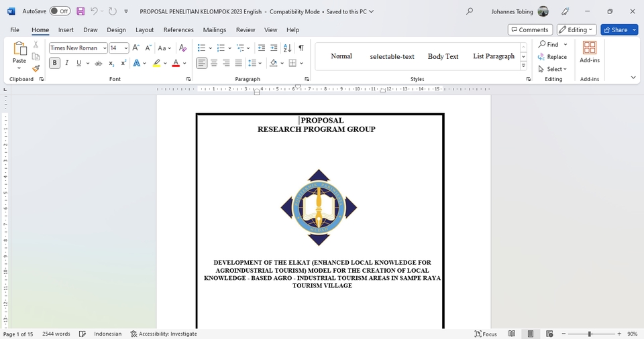Apply the List Paragraph style

click(x=494, y=56)
